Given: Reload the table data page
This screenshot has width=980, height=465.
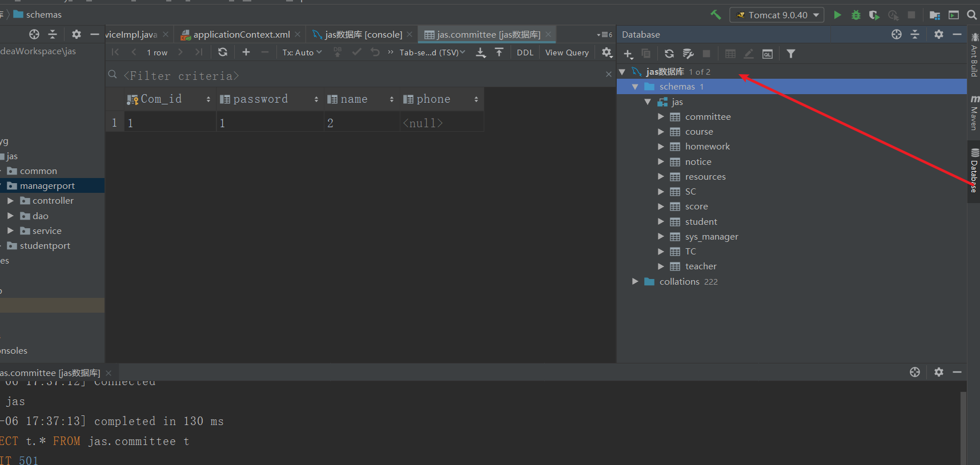Looking at the screenshot, I should tap(223, 52).
